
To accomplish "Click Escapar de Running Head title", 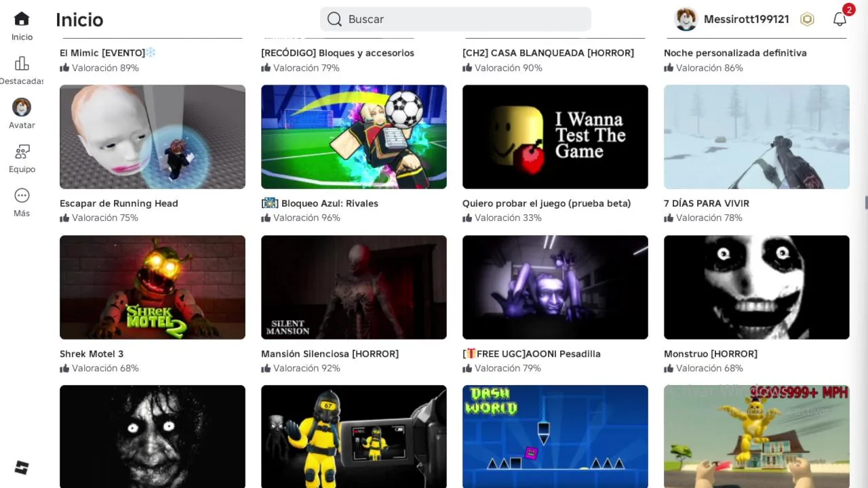I will [119, 203].
